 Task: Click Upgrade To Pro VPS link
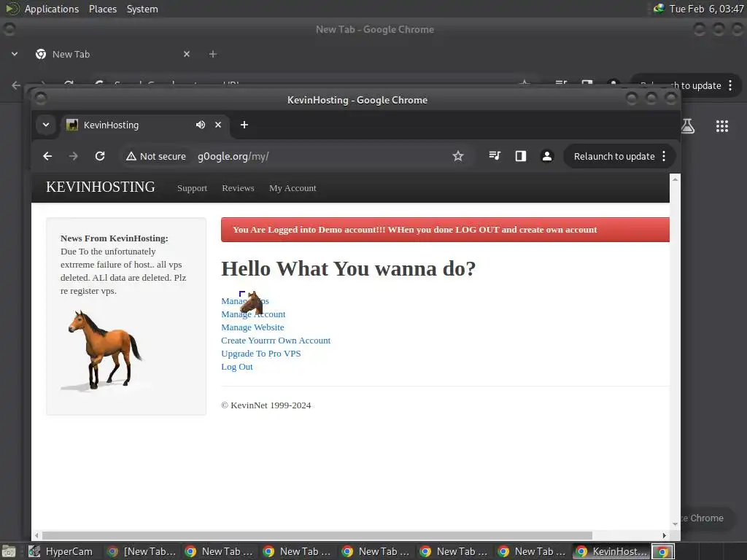point(261,354)
